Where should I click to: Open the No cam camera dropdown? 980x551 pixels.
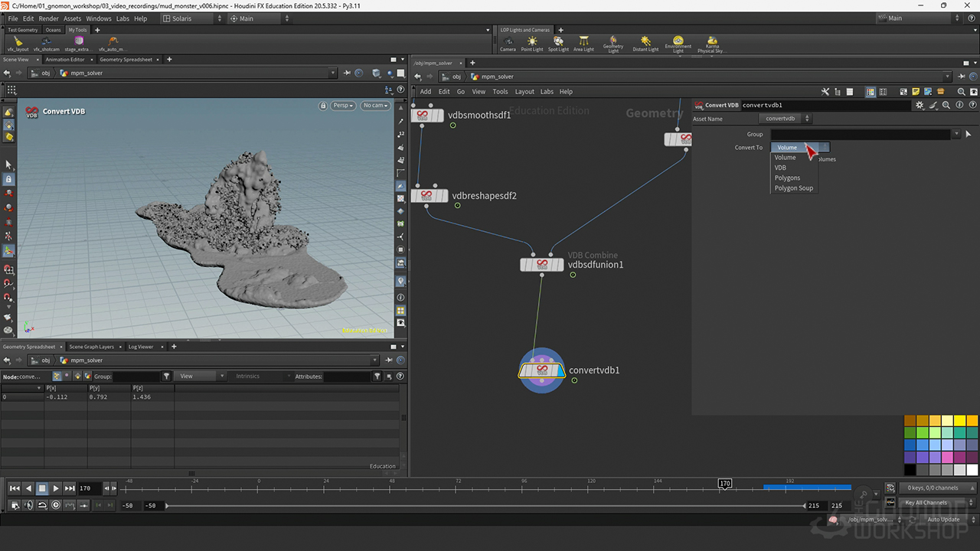point(375,106)
